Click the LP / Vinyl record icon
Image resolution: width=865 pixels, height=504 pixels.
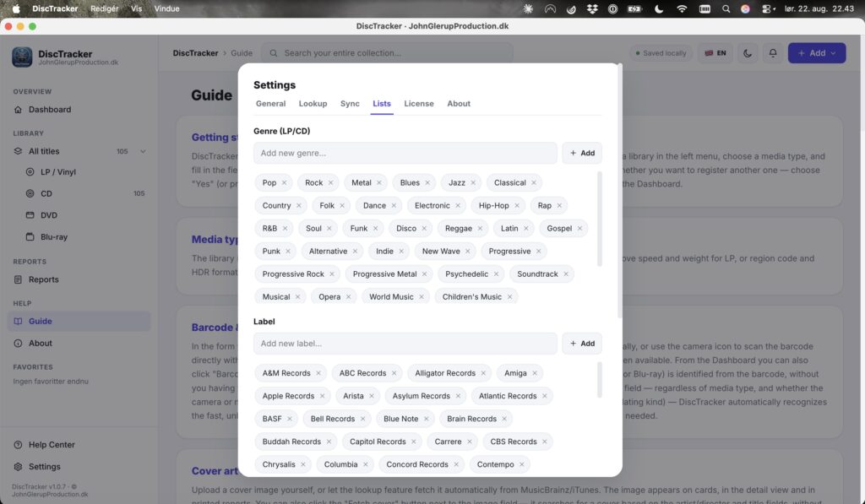(x=30, y=172)
